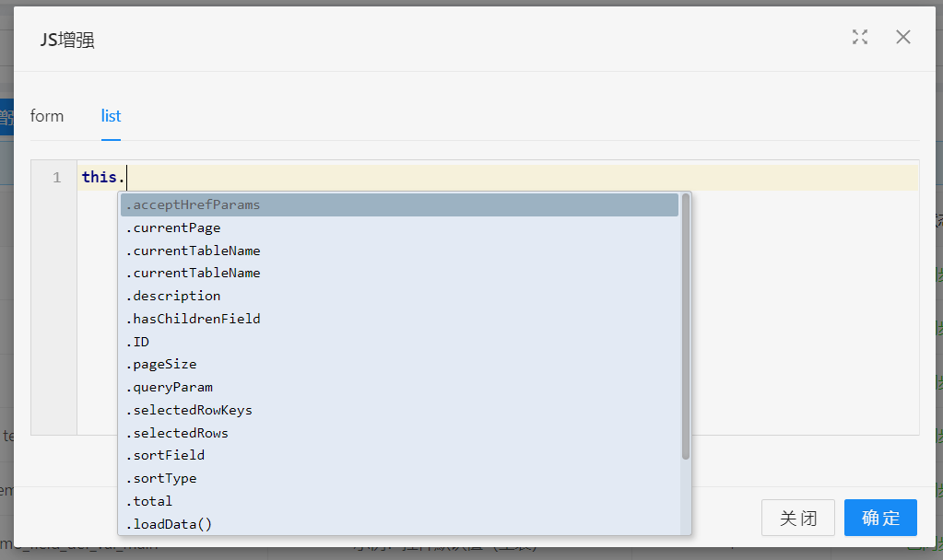Viewport: 943px width, 560px height.
Task: Choose .hasChildrenField autocomplete suggestion
Action: click(399, 319)
